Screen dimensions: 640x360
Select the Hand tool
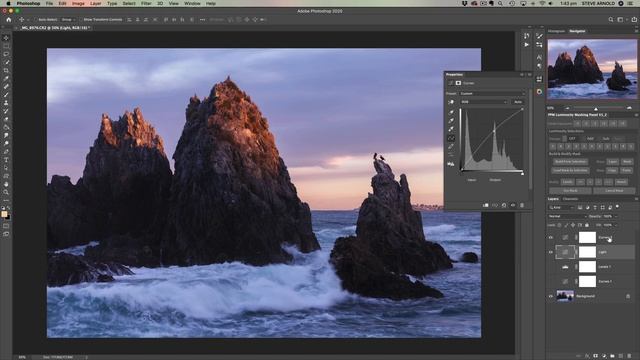(6, 184)
